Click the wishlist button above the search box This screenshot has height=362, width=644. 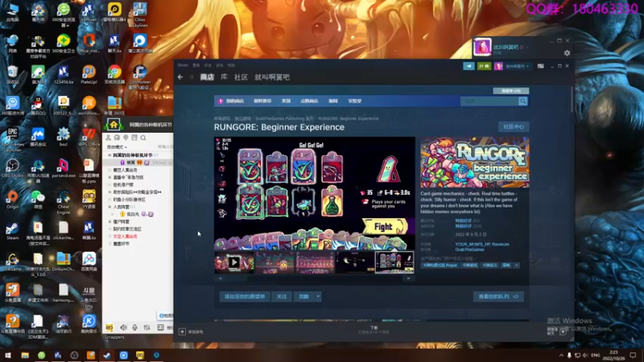[510, 91]
